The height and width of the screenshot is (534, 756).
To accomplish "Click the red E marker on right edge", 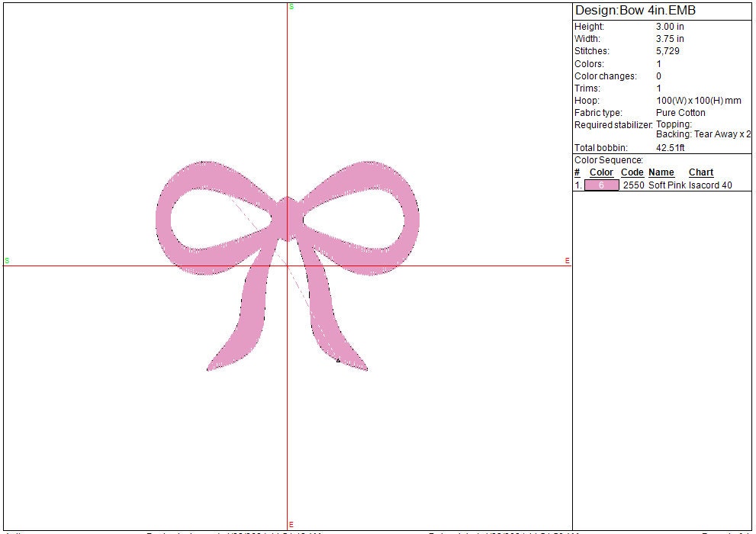I will point(568,261).
